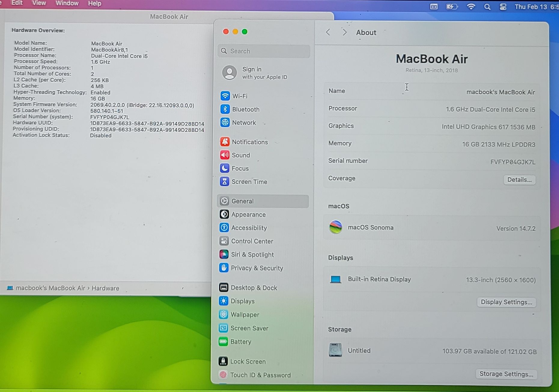Go back using the left chevron
Viewport: 559px width, 392px height.
[328, 32]
